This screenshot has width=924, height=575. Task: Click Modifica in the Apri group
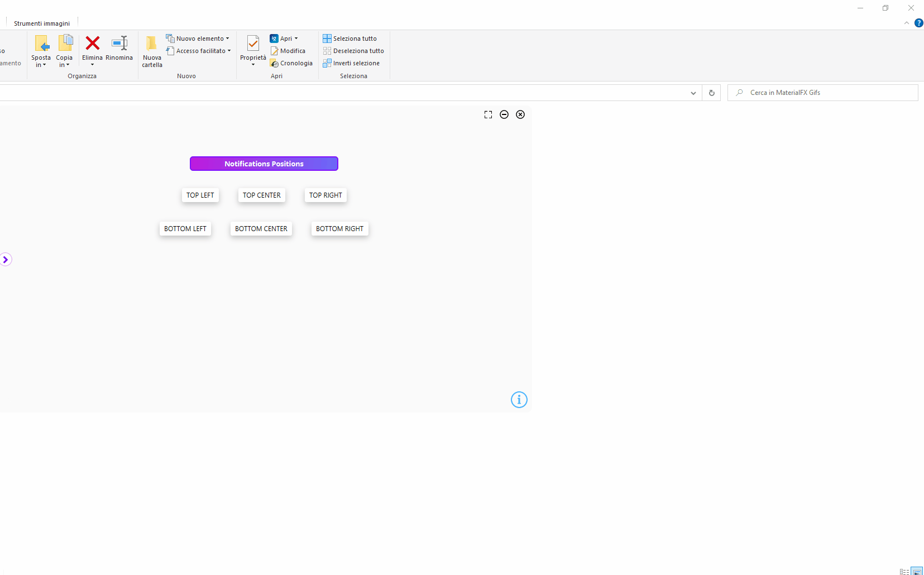tap(288, 51)
